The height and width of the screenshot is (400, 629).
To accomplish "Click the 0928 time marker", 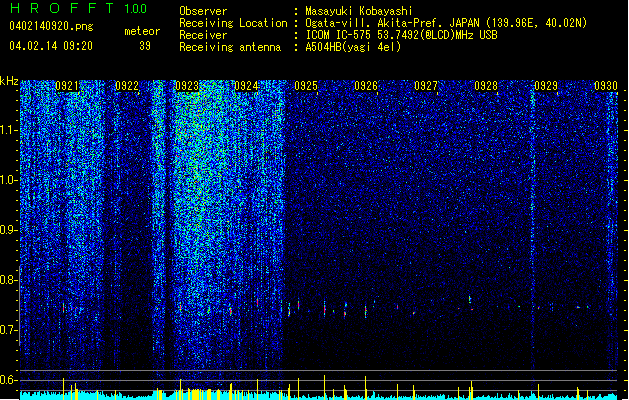I will [x=486, y=86].
